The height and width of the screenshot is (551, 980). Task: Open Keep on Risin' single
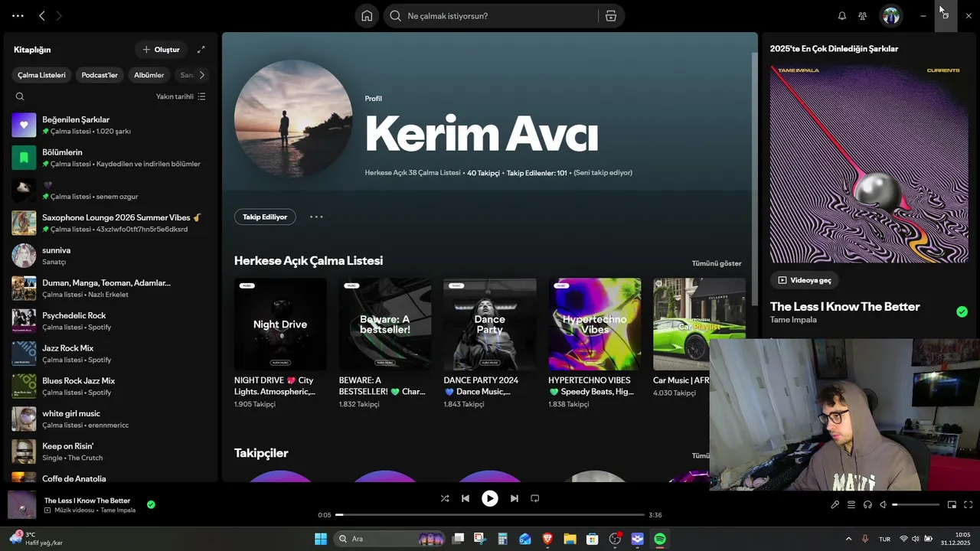click(x=111, y=452)
